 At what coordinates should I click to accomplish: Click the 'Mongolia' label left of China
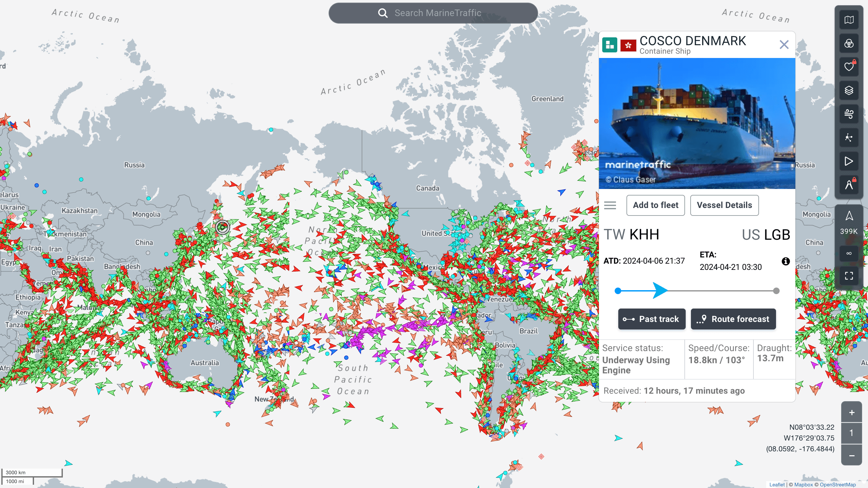pos(146,215)
